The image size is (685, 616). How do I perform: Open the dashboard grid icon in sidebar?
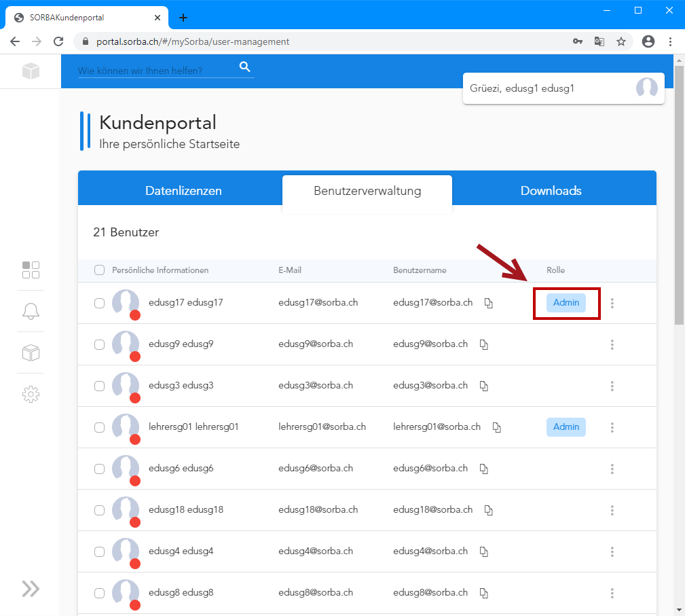(31, 270)
